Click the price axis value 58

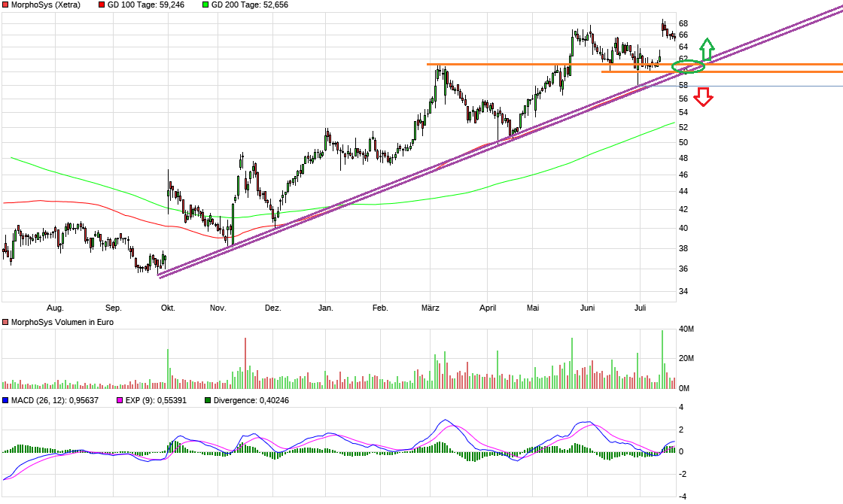[x=683, y=86]
